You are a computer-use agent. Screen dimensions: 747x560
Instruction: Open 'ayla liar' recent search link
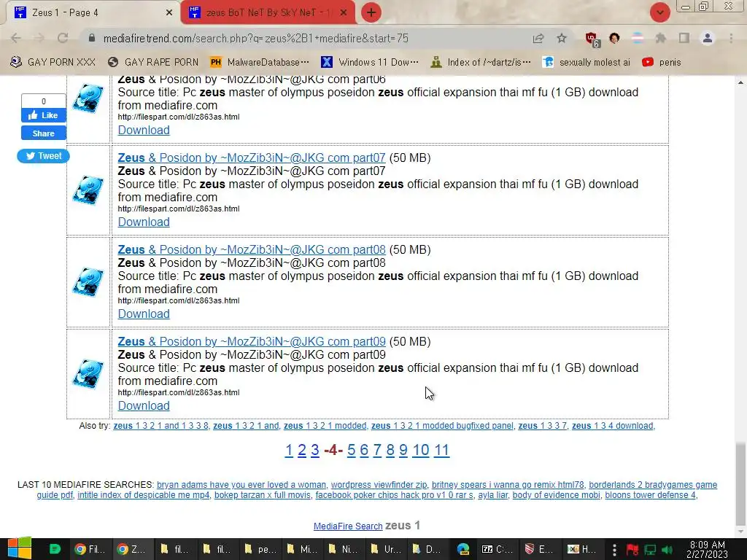[493, 495]
